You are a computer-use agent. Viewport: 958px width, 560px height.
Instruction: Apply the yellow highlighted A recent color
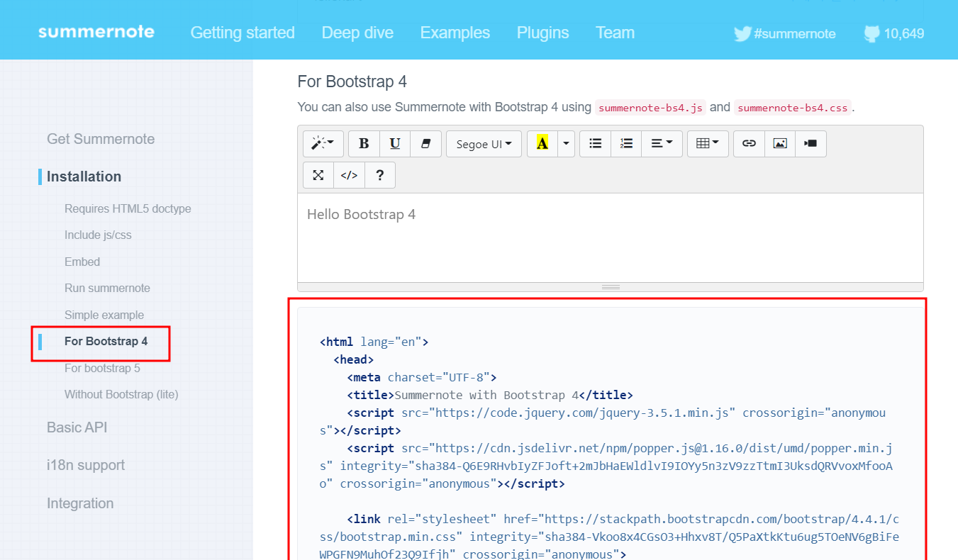pos(542,143)
